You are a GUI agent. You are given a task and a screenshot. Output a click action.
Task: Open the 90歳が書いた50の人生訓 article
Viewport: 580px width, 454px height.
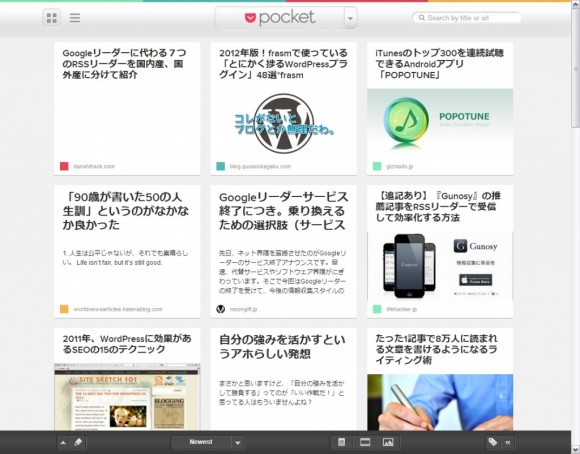point(126,211)
